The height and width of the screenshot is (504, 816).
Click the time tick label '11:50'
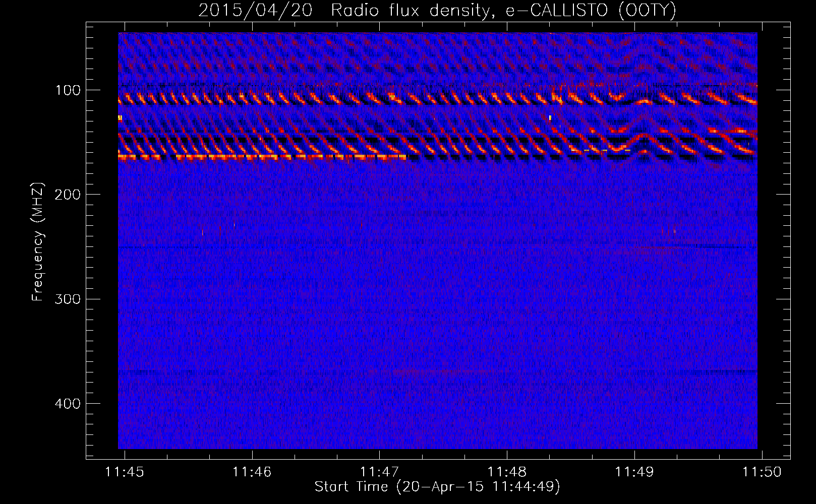point(762,472)
